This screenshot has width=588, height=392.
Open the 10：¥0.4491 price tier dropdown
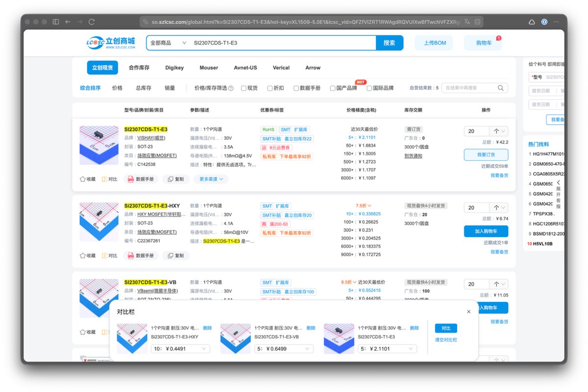coord(181,349)
